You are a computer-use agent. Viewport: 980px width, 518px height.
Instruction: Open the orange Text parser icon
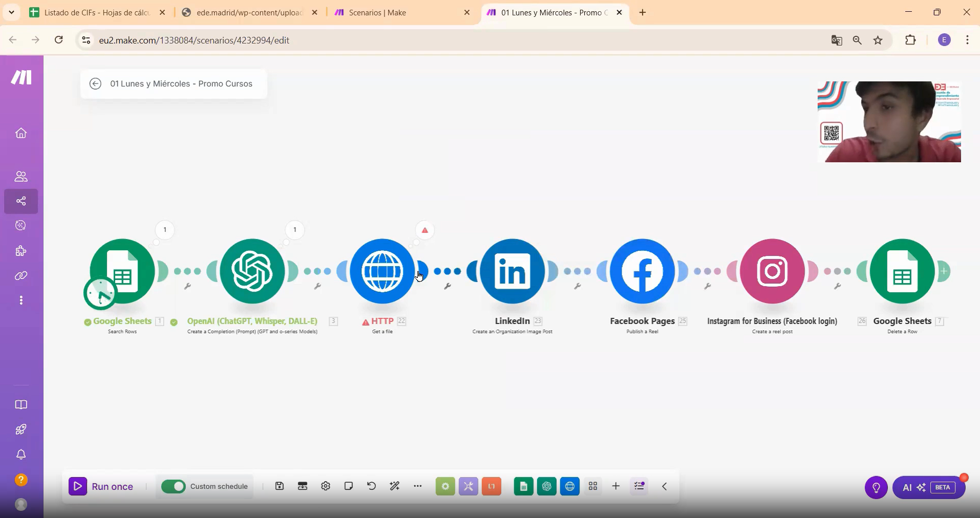(x=492, y=486)
